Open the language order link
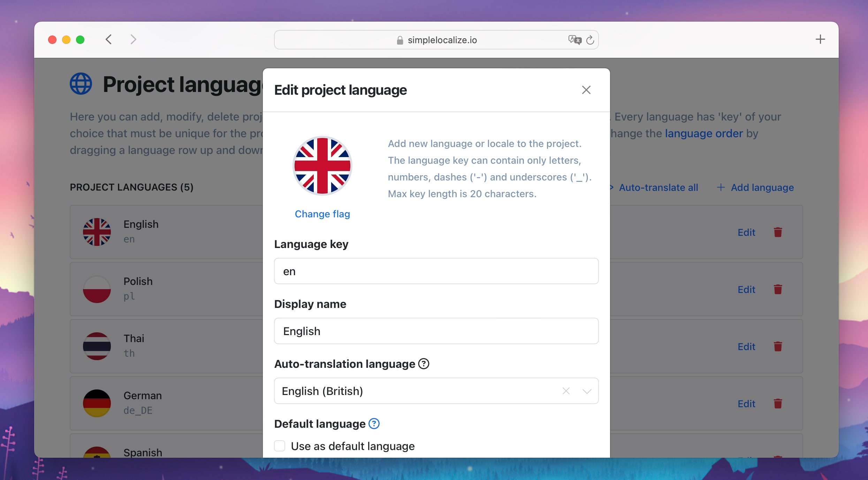Viewport: 868px width, 480px height. [x=704, y=133]
